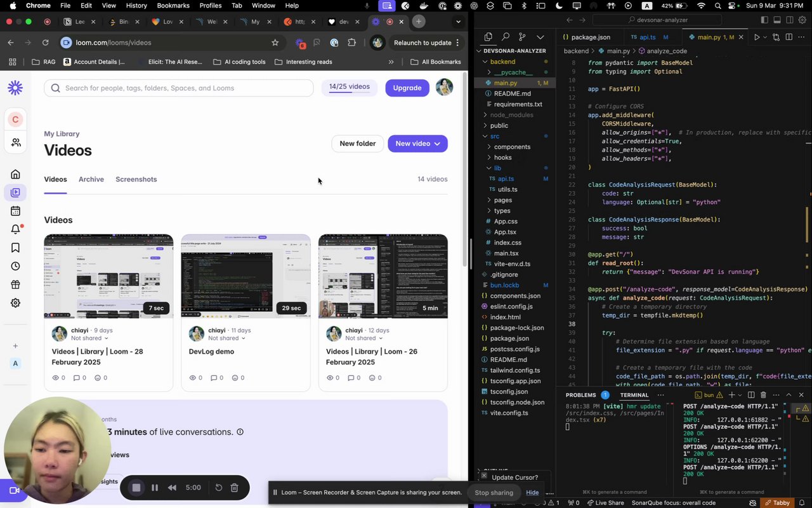Open VS Code Explorer icon
Viewport: 812px width, 508px height.
pos(488,37)
